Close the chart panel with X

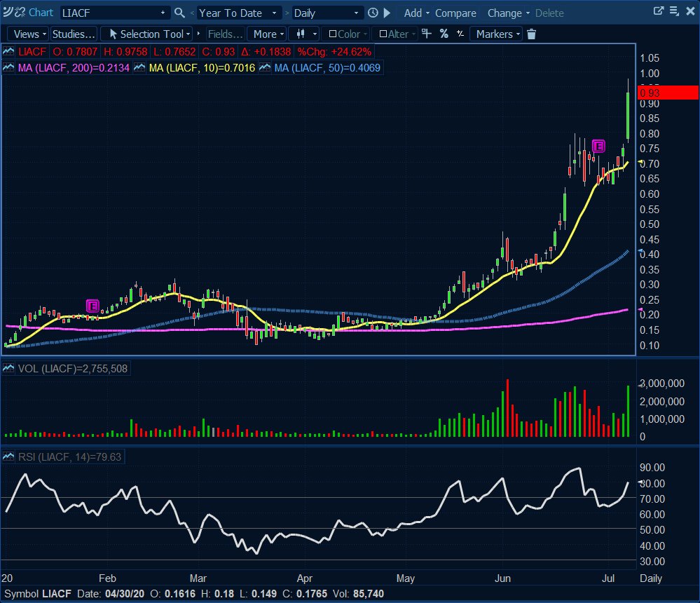[x=690, y=11]
